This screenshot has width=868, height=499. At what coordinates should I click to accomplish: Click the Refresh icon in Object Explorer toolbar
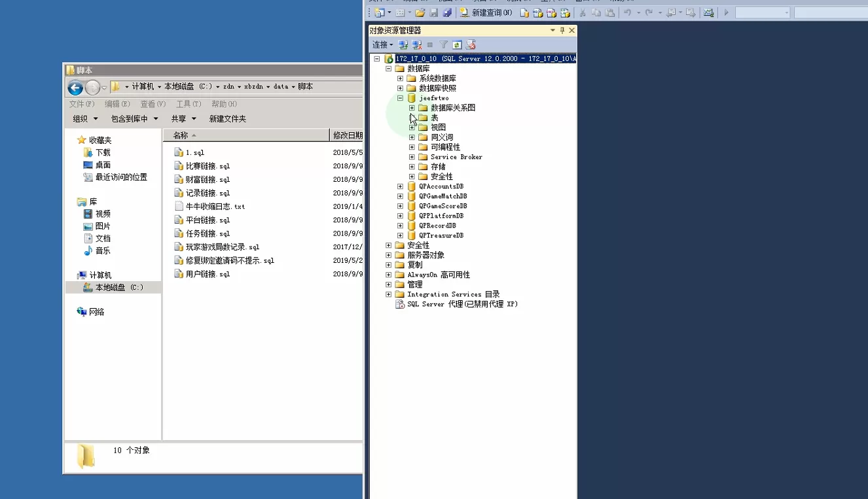click(457, 45)
